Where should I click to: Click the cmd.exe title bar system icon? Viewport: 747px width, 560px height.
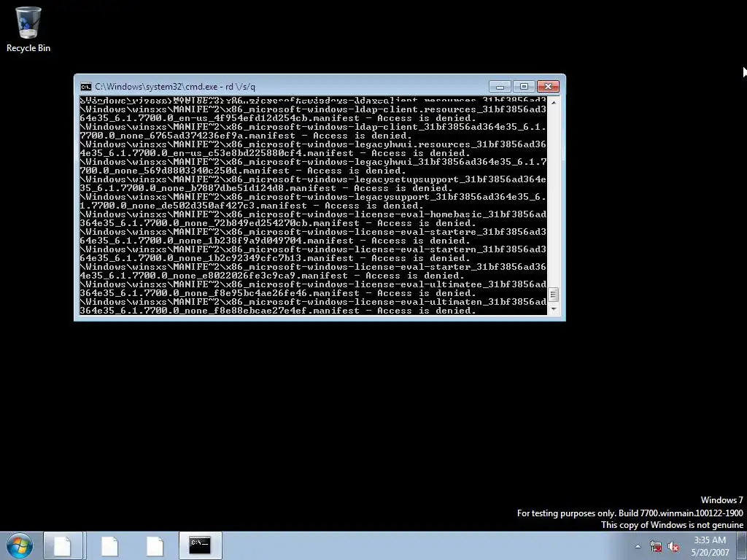tap(86, 87)
